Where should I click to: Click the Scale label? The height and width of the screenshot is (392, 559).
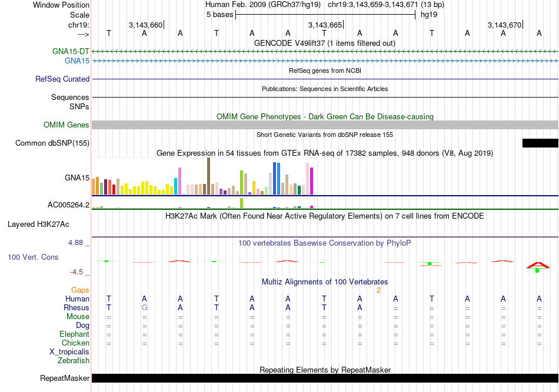point(79,15)
